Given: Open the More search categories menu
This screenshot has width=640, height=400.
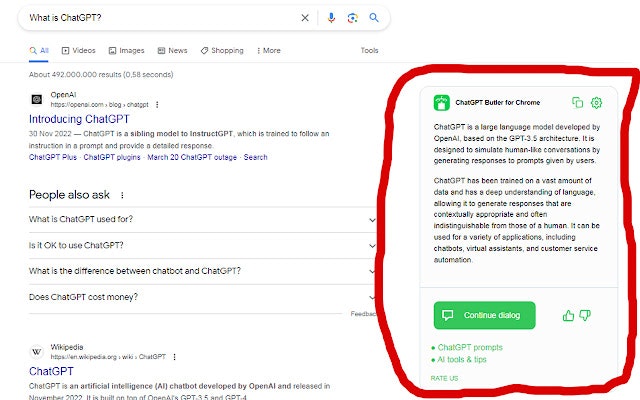Looking at the screenshot, I should [x=269, y=51].
